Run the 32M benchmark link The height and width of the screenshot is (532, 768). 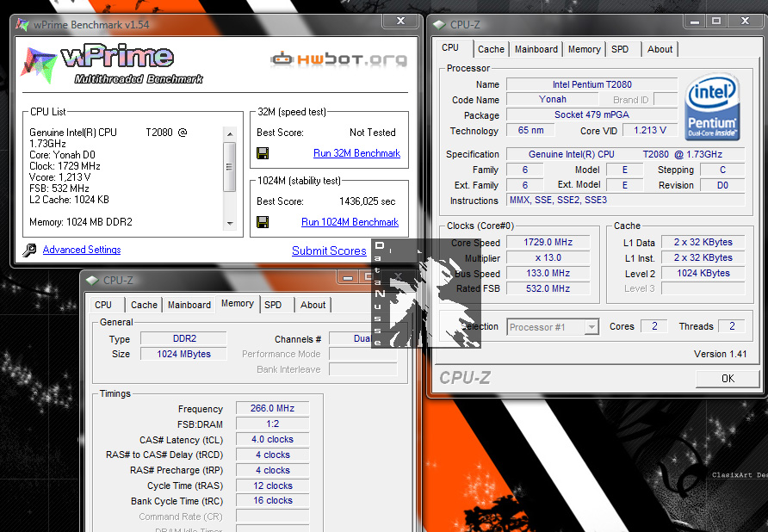356,153
